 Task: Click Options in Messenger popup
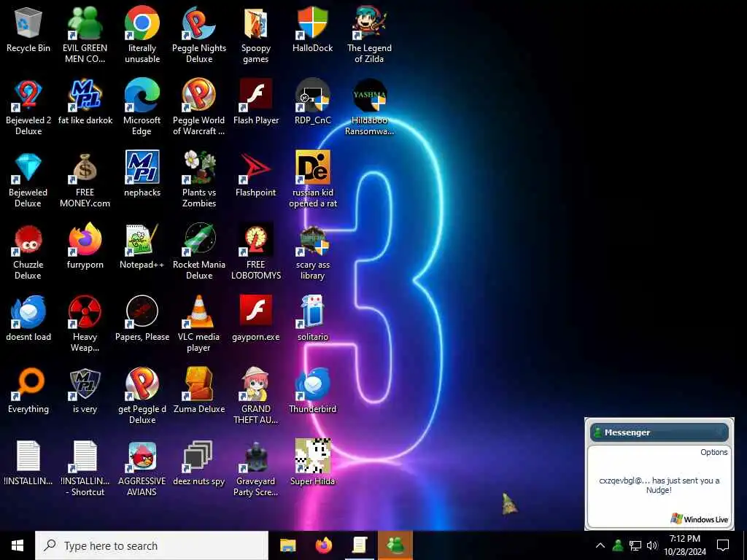(x=713, y=452)
